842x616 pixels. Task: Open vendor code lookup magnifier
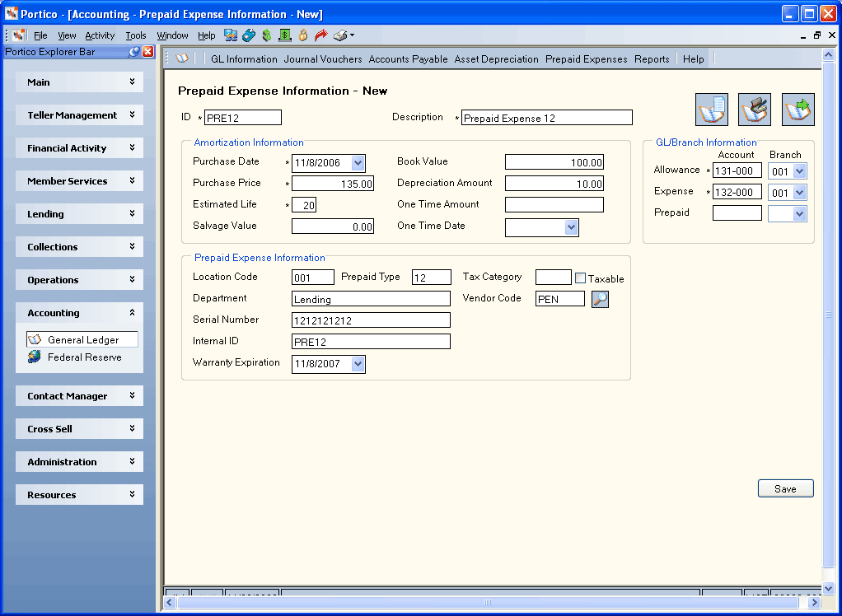click(600, 300)
